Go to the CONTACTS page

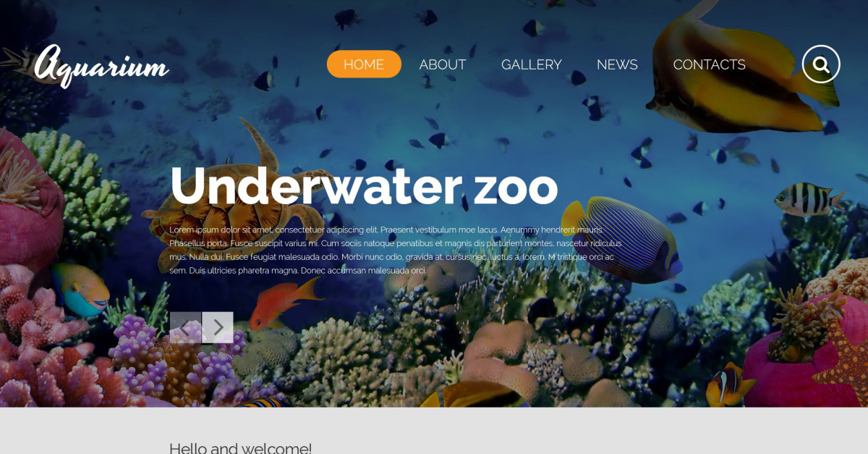710,64
